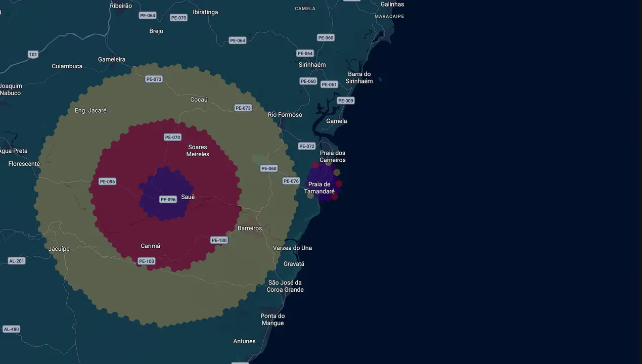Click the AL-480 road shield
This screenshot has height=364, width=642.
pyautogui.click(x=11, y=329)
